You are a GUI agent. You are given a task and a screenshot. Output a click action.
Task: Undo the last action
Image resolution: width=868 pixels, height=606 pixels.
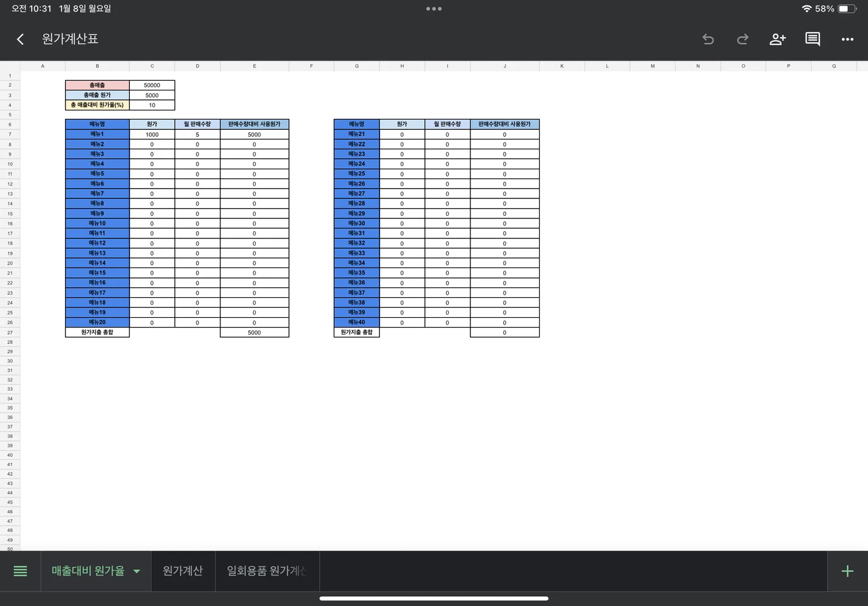pos(708,39)
